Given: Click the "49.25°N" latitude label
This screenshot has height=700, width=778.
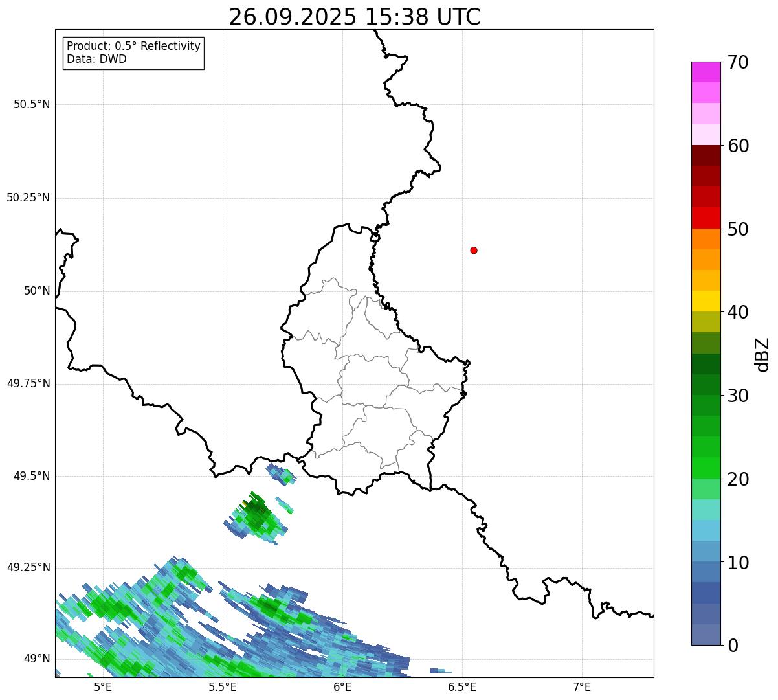Looking at the screenshot, I should tap(28, 567).
